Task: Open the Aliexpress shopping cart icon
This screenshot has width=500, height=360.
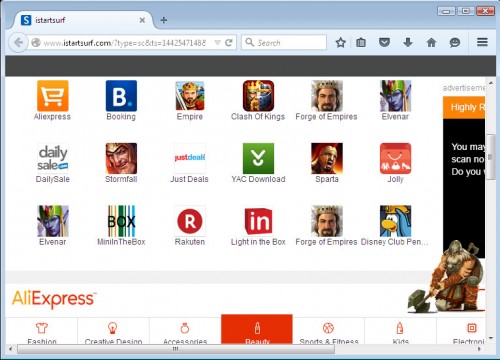Action: tap(53, 96)
